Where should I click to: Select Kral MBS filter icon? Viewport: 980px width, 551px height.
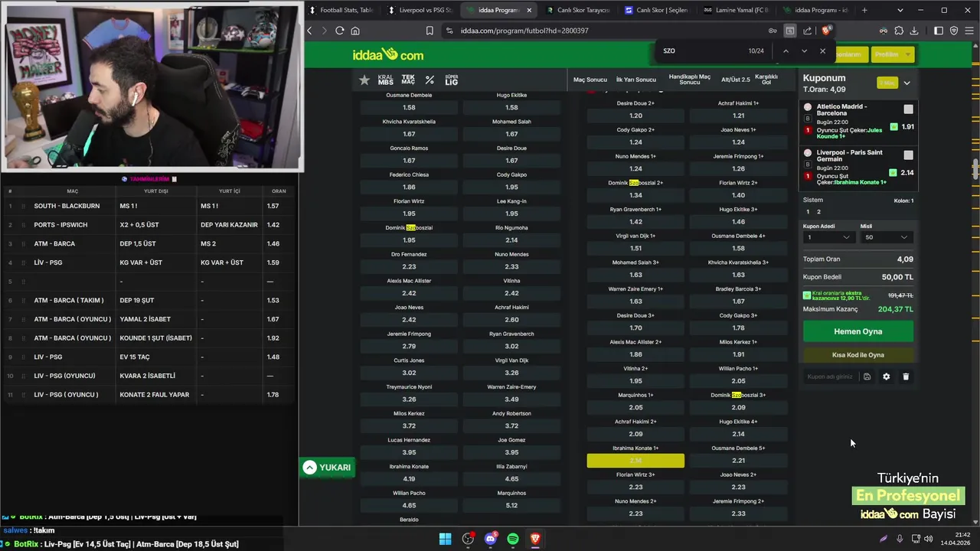pos(385,80)
